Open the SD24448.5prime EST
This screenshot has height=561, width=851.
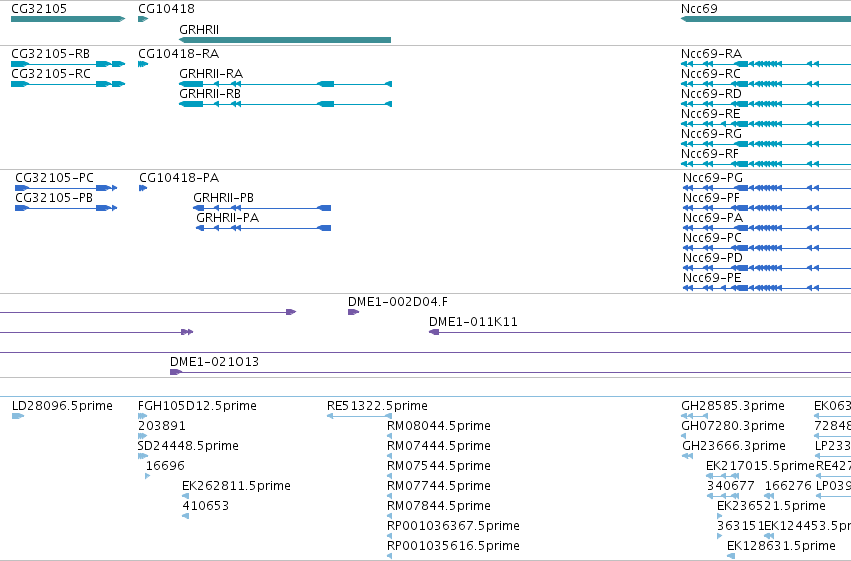pos(188,447)
